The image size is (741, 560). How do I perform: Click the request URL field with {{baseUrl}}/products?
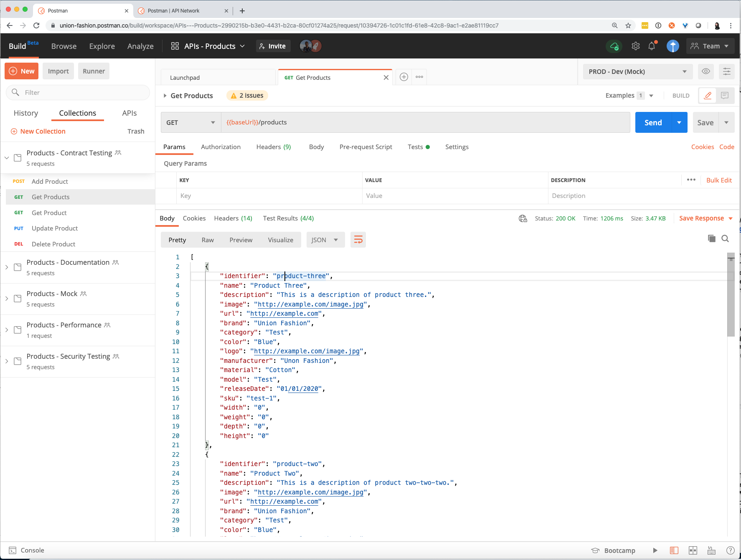(x=425, y=122)
